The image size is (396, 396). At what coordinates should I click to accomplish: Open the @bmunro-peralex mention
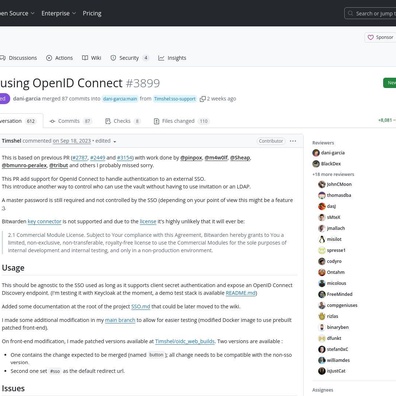(24, 165)
